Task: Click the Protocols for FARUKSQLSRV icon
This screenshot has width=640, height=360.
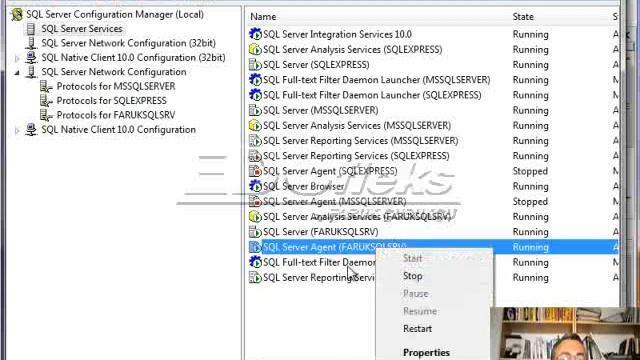Action: point(46,115)
